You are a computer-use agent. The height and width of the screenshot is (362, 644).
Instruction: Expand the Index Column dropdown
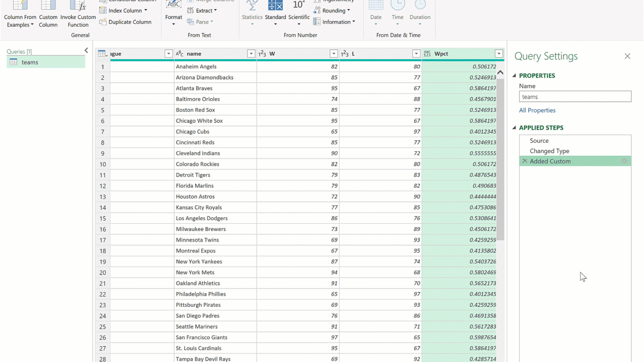(x=145, y=11)
